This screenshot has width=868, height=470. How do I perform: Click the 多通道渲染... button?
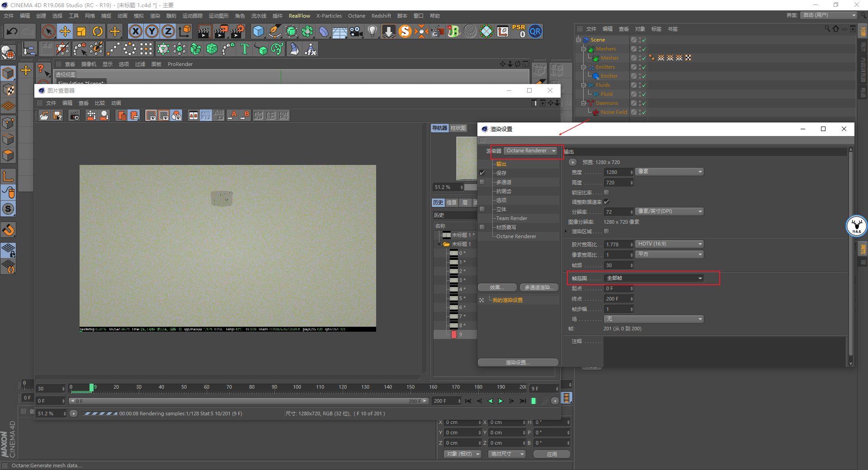(539, 287)
